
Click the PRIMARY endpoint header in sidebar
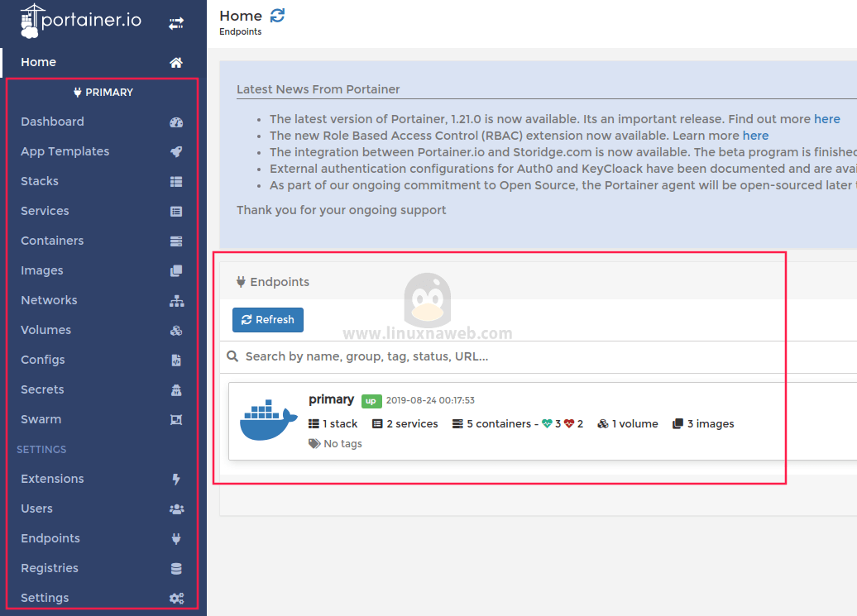point(104,93)
